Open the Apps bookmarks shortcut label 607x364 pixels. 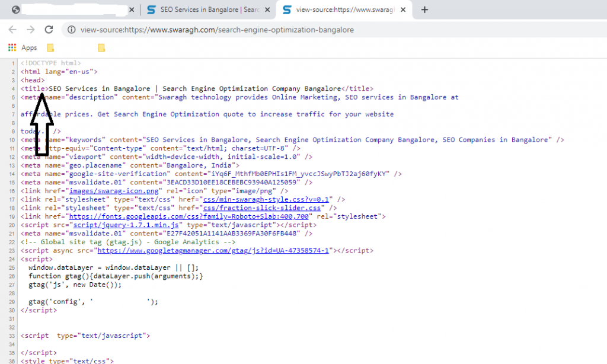(x=29, y=47)
